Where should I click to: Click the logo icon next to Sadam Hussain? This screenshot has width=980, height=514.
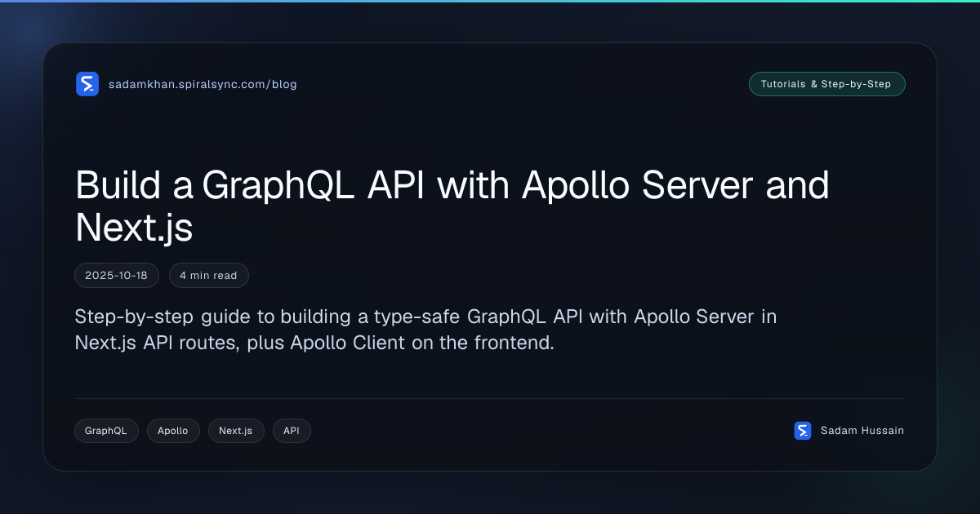pyautogui.click(x=803, y=431)
